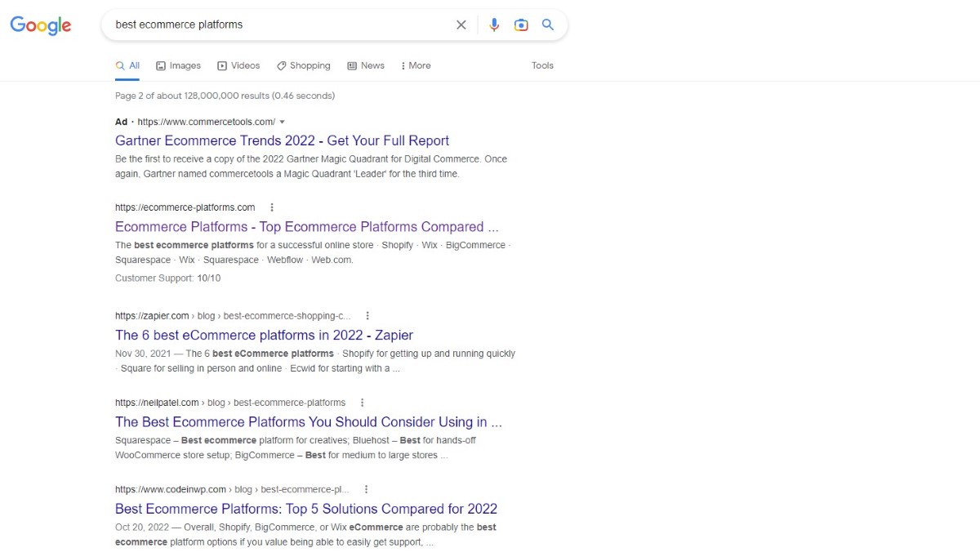Screen dimensions: 980x552
Task: Click the Google logo
Action: pyautogui.click(x=41, y=25)
